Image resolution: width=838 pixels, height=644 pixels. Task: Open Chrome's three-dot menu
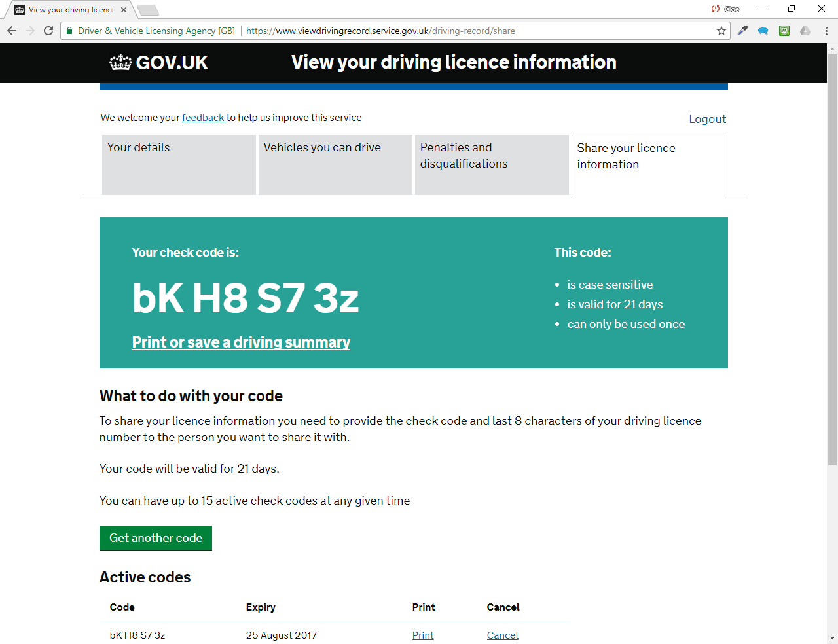tap(826, 30)
